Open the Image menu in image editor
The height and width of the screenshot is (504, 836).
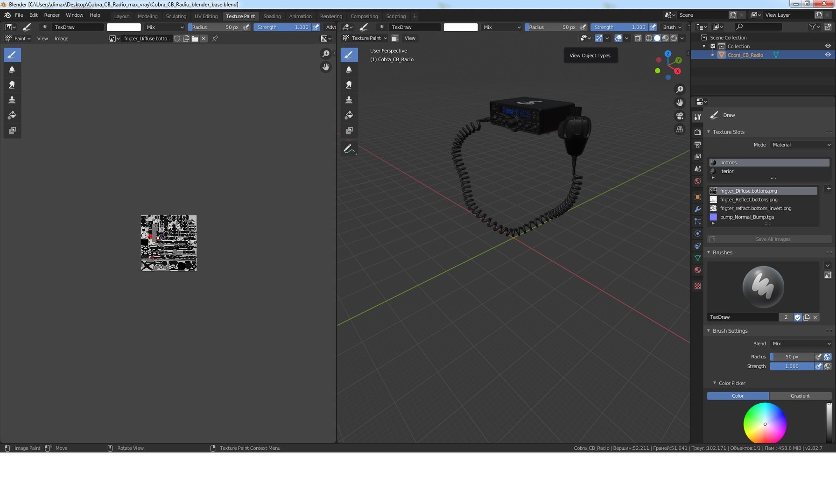61,38
